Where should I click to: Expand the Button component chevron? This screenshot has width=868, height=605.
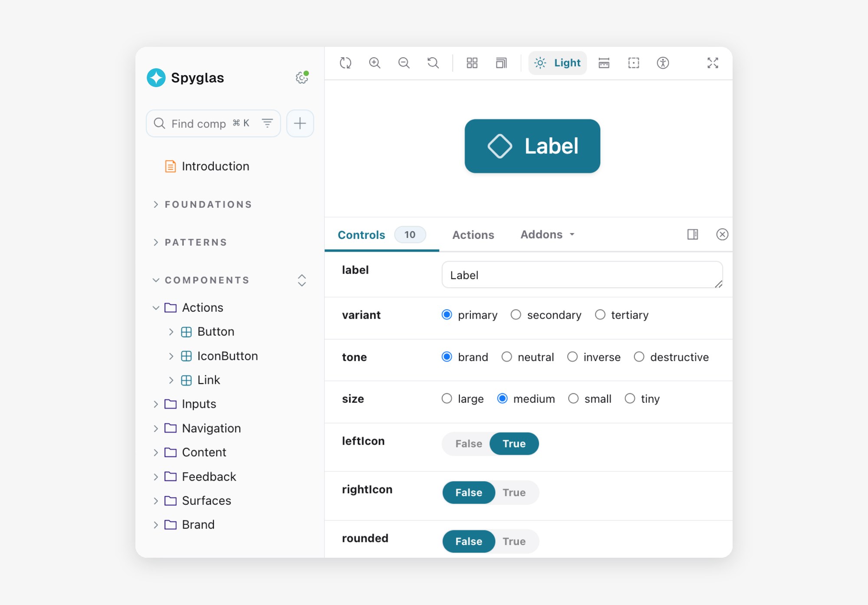tap(171, 332)
